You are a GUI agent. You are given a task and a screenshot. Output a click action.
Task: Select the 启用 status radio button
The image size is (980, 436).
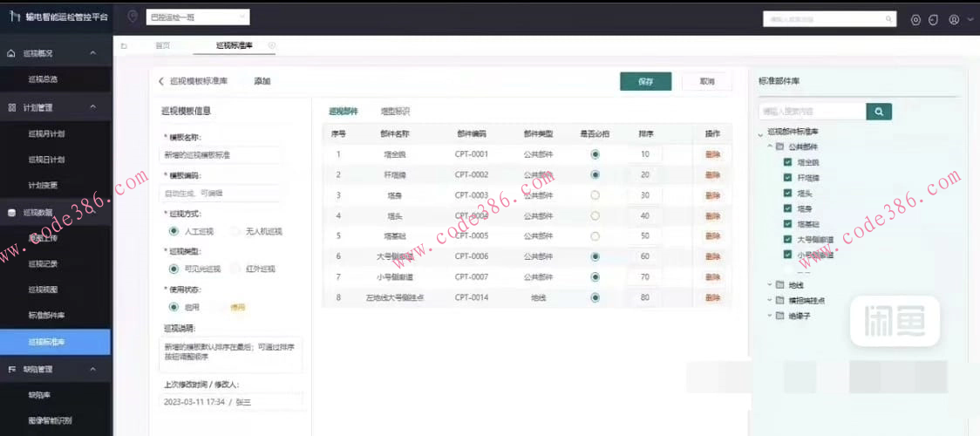(x=174, y=307)
